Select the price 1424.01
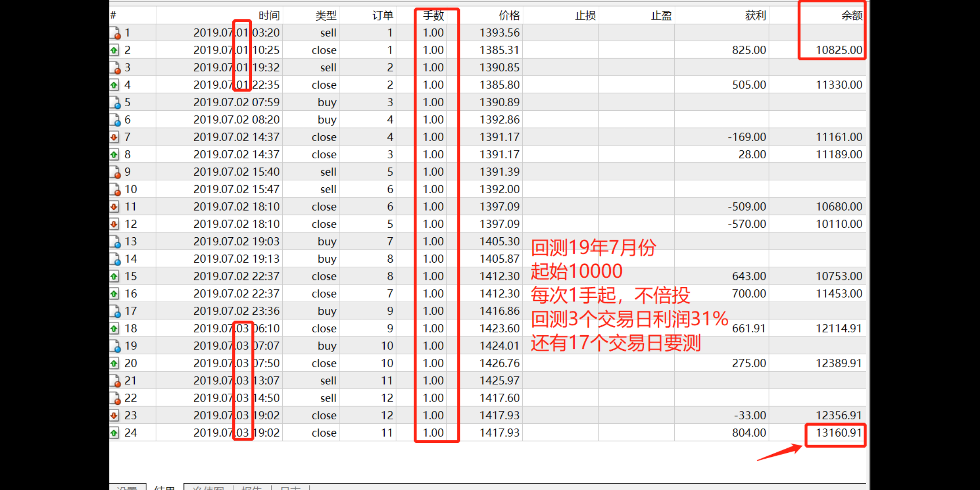The image size is (980, 490). [x=500, y=346]
